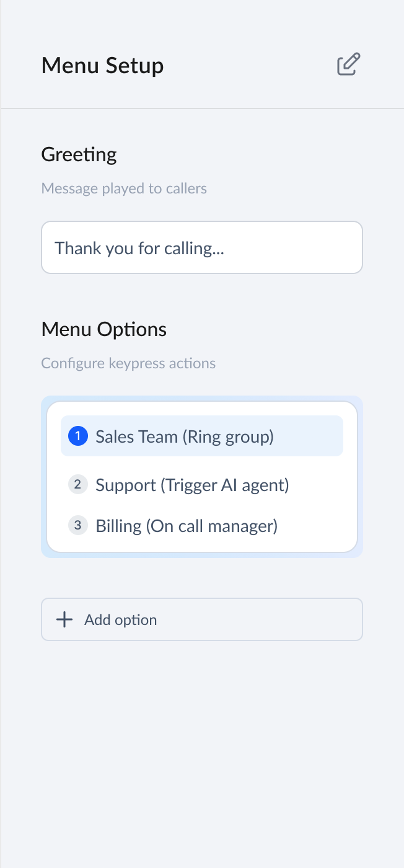Screen dimensions: 404x868
Task: Click the Greeting section heading
Action: (79, 154)
